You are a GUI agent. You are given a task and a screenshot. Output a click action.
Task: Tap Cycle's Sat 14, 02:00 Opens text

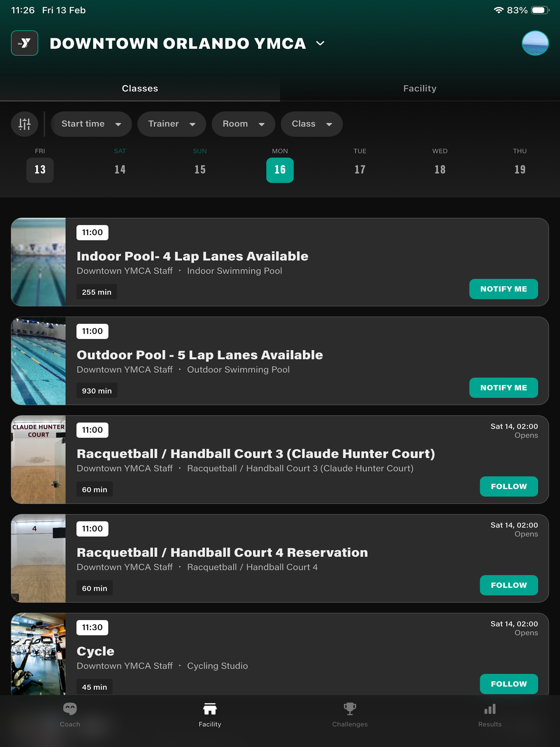click(x=514, y=628)
